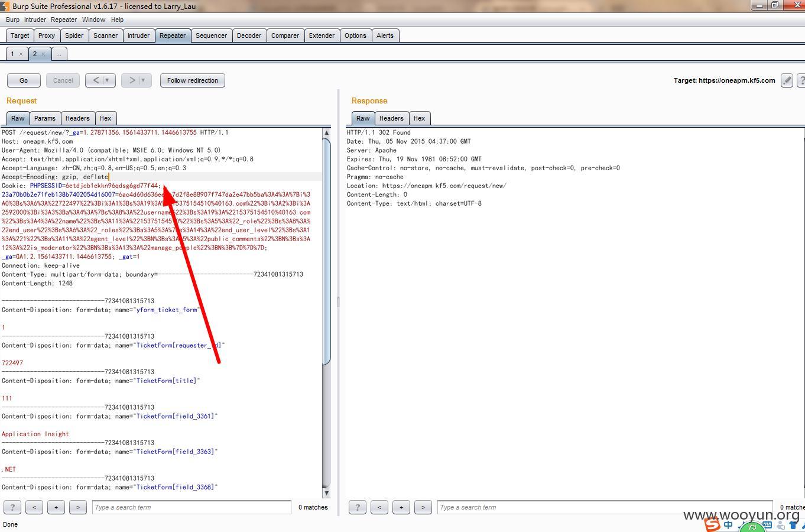805x532 pixels.
Task: Find next match in request search
Action: (78, 507)
